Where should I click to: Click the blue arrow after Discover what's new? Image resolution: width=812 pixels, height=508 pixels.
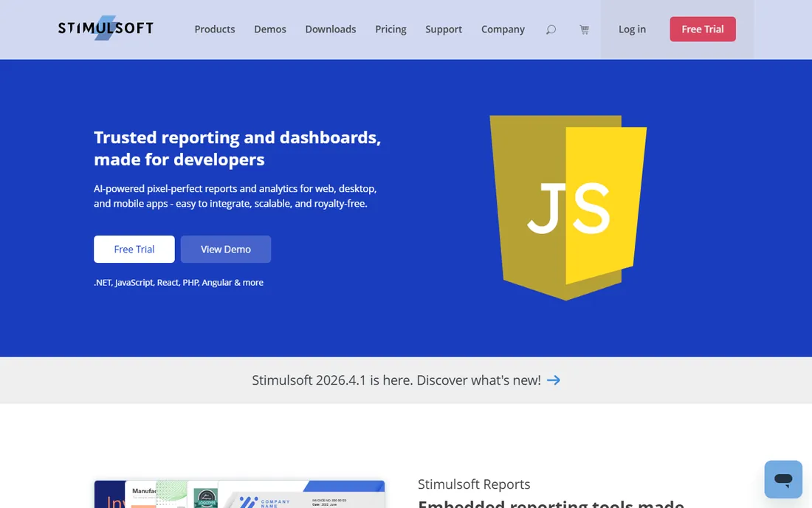coord(554,380)
